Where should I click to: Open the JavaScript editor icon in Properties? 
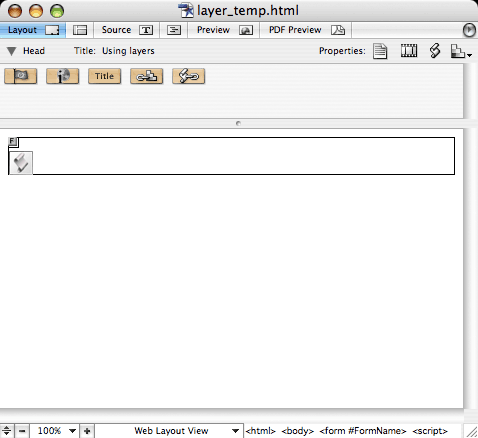[435, 51]
